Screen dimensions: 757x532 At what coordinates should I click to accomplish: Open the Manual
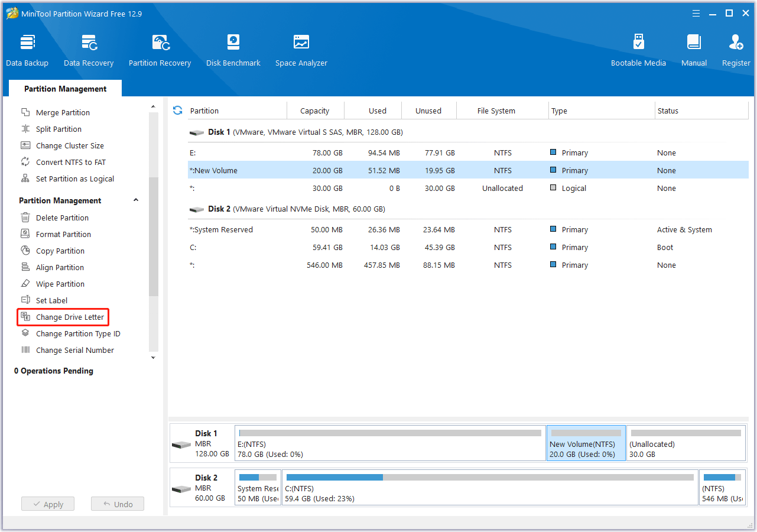(x=693, y=50)
